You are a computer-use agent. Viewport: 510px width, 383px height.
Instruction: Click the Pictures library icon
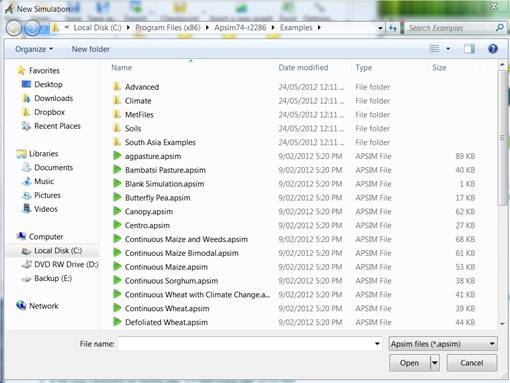(x=26, y=195)
